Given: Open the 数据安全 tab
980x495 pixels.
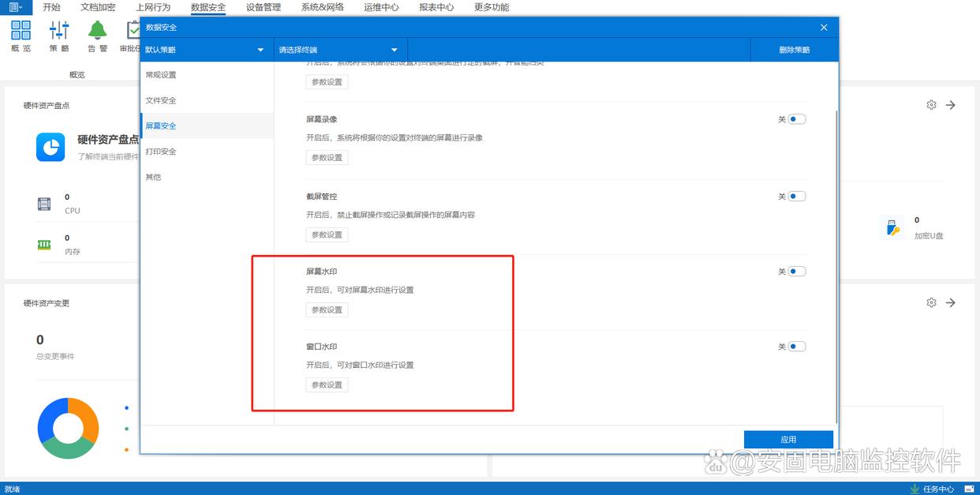Looking at the screenshot, I should tap(208, 7).
